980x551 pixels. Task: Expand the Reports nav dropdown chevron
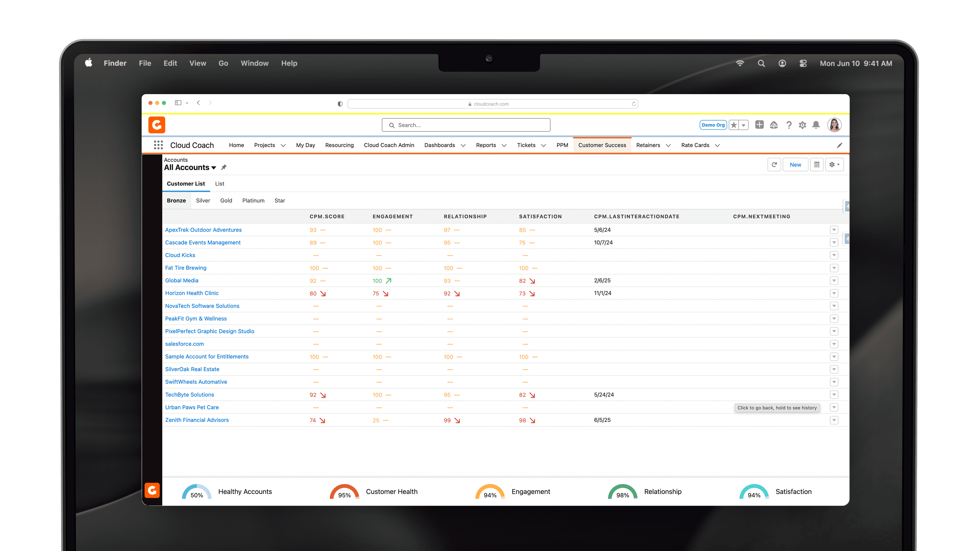point(504,145)
